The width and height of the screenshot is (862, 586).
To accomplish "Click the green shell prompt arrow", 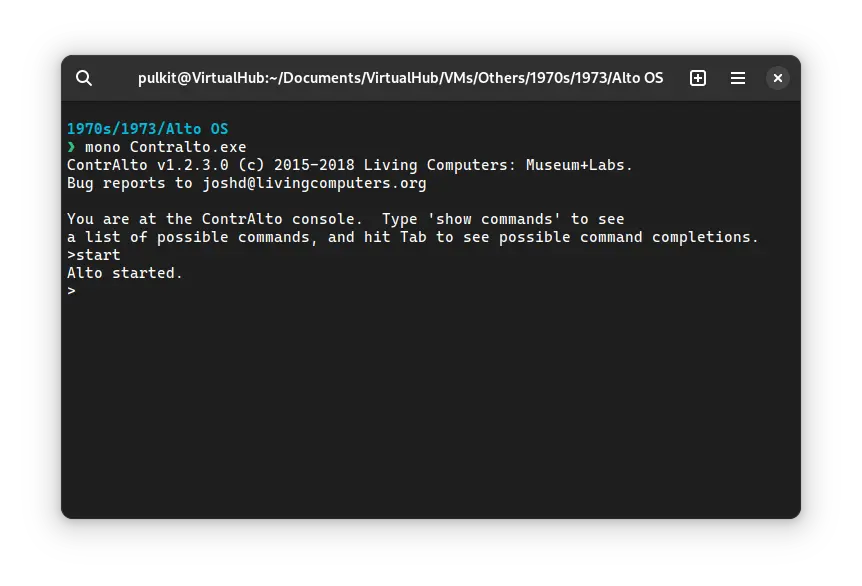I will tap(71, 147).
